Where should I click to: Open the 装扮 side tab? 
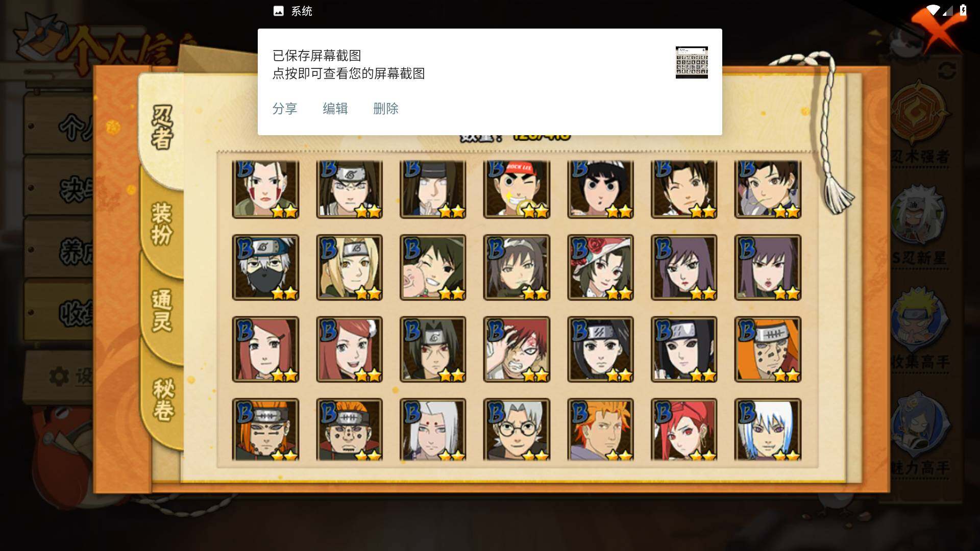pos(162,223)
